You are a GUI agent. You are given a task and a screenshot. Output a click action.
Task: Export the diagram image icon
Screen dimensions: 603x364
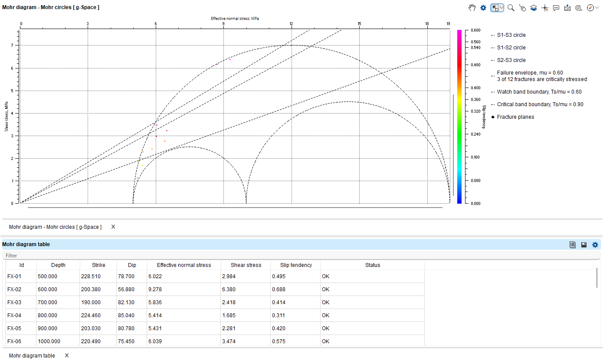(x=567, y=8)
